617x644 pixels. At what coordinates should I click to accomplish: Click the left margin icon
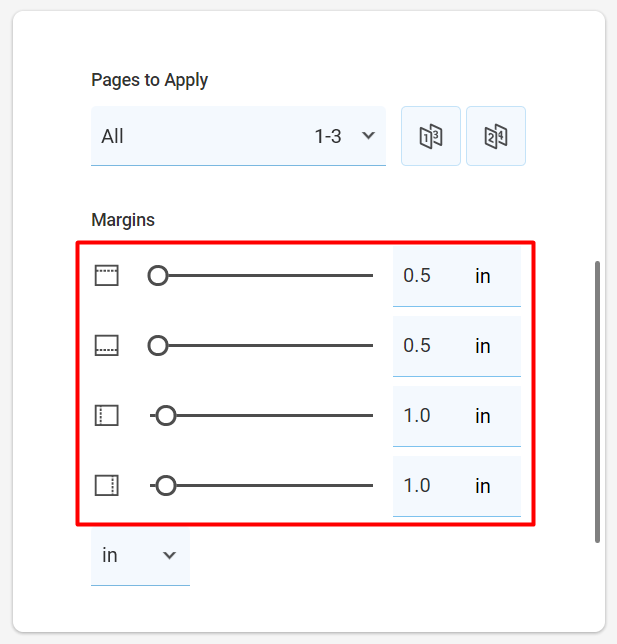[107, 416]
